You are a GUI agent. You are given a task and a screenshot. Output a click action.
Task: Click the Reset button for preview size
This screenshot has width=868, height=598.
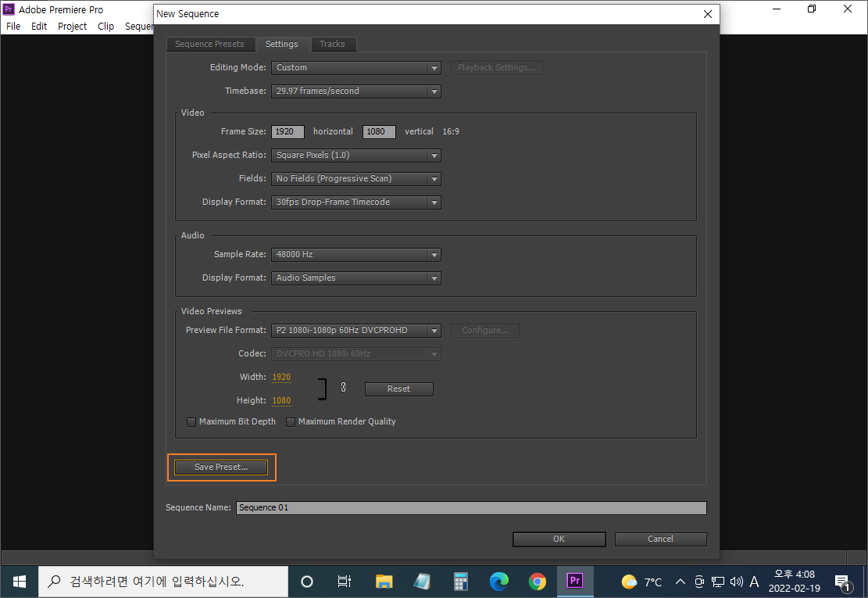tap(398, 389)
